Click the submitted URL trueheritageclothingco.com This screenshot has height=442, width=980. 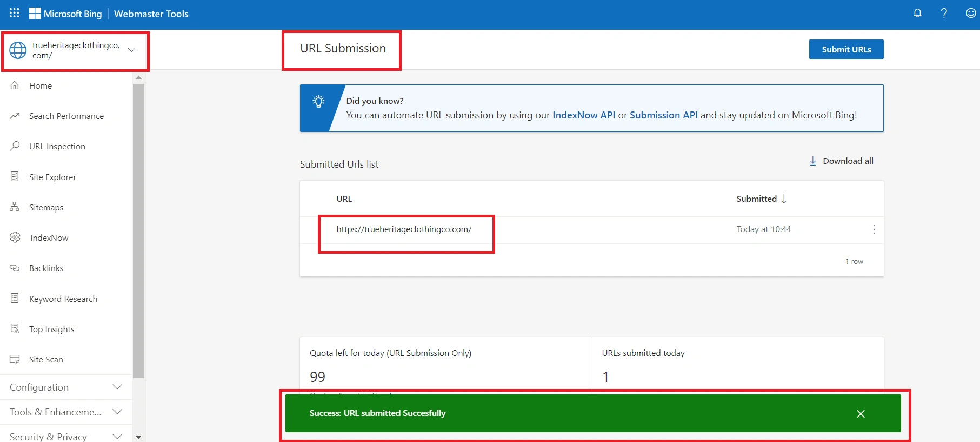404,229
